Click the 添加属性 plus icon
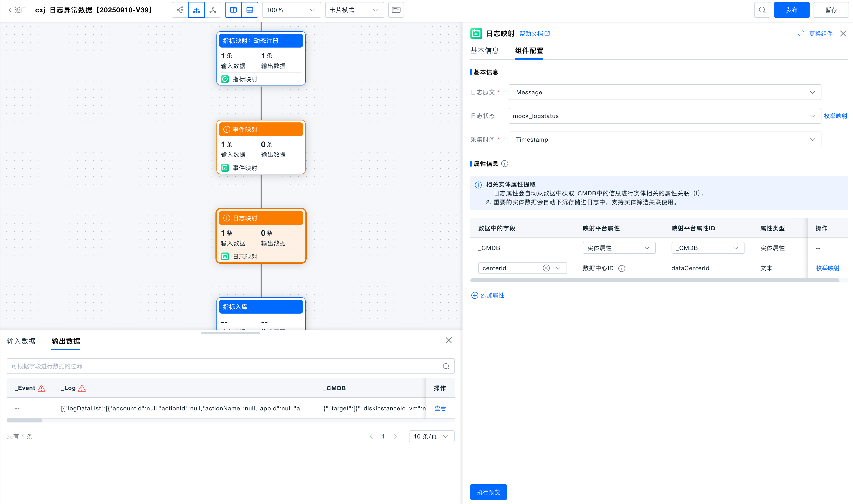 (x=475, y=295)
